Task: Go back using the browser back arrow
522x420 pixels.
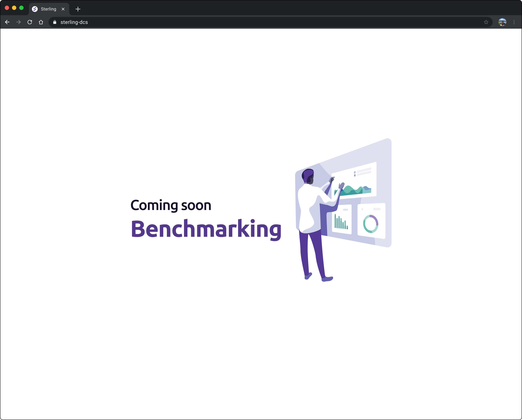Action: click(x=7, y=22)
